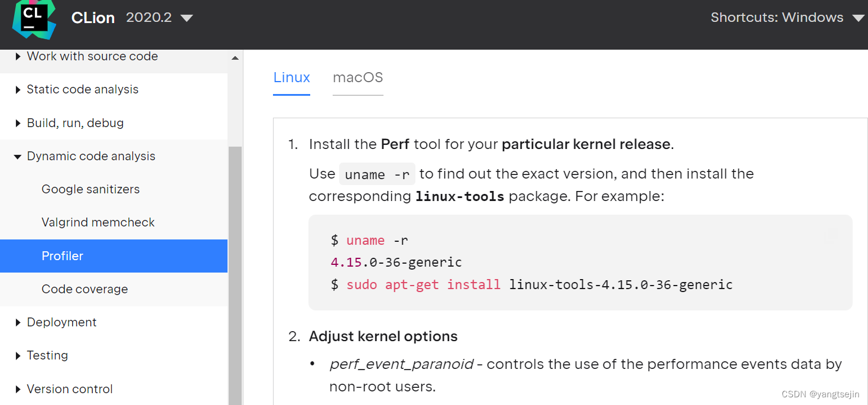The image size is (868, 405).
Task: Expand the Build, run, debug section
Action: [75, 123]
